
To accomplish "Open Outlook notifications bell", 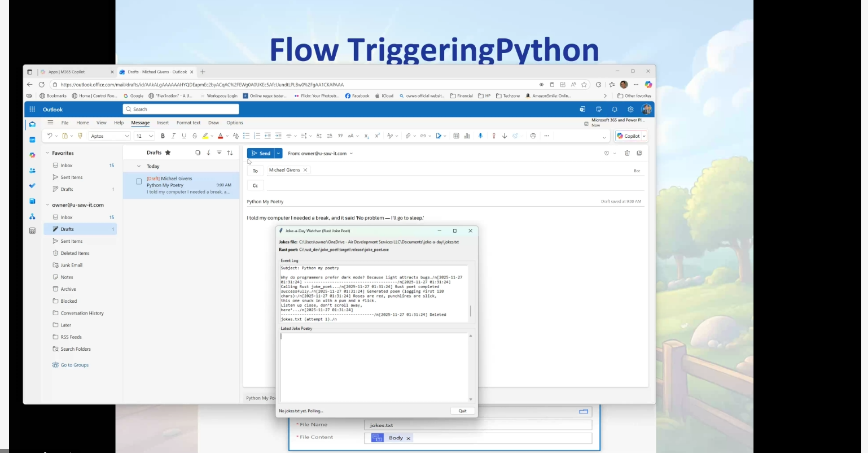I will pos(615,110).
